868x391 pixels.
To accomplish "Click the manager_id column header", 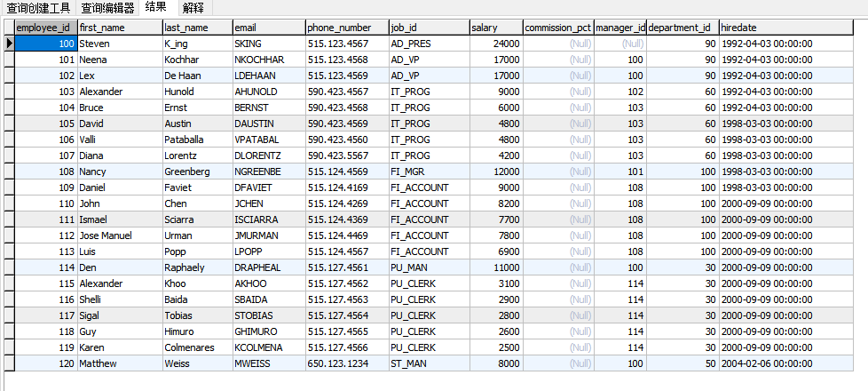I will (x=620, y=28).
